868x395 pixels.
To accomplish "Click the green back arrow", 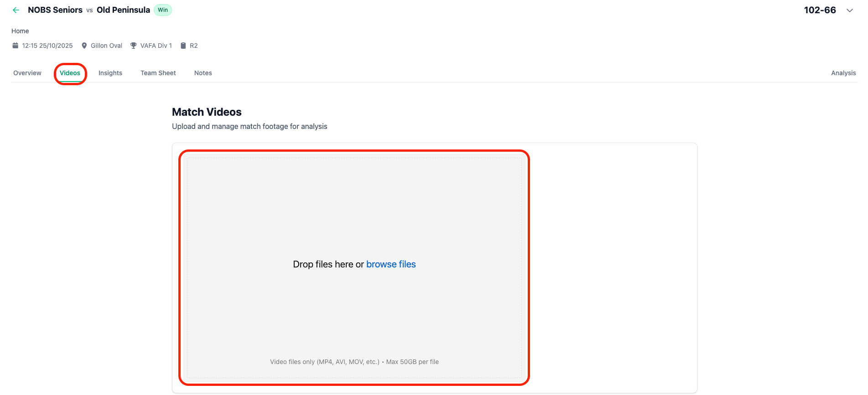I will click(16, 10).
